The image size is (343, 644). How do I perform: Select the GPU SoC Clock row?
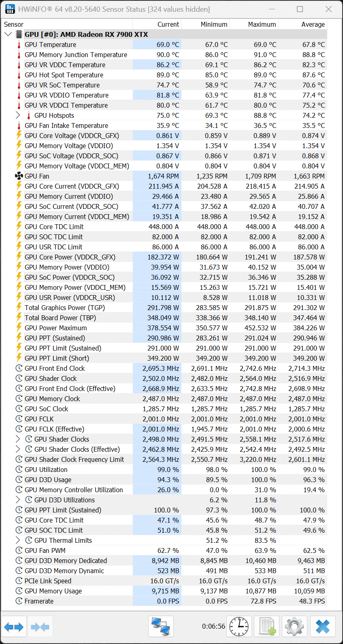tap(164, 409)
